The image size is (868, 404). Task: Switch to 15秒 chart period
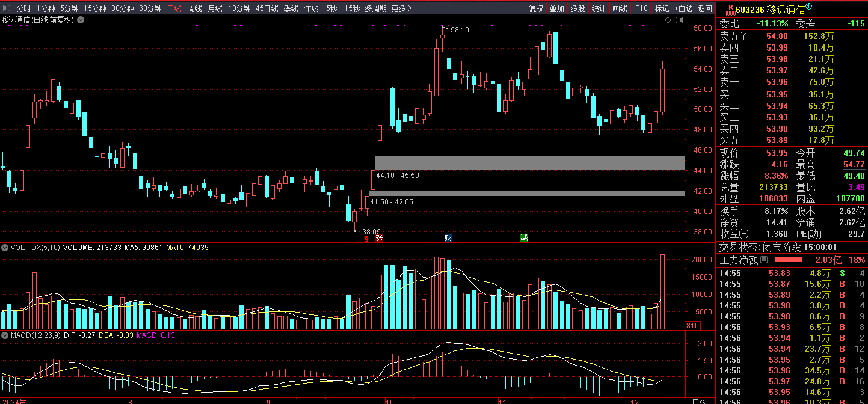[352, 8]
